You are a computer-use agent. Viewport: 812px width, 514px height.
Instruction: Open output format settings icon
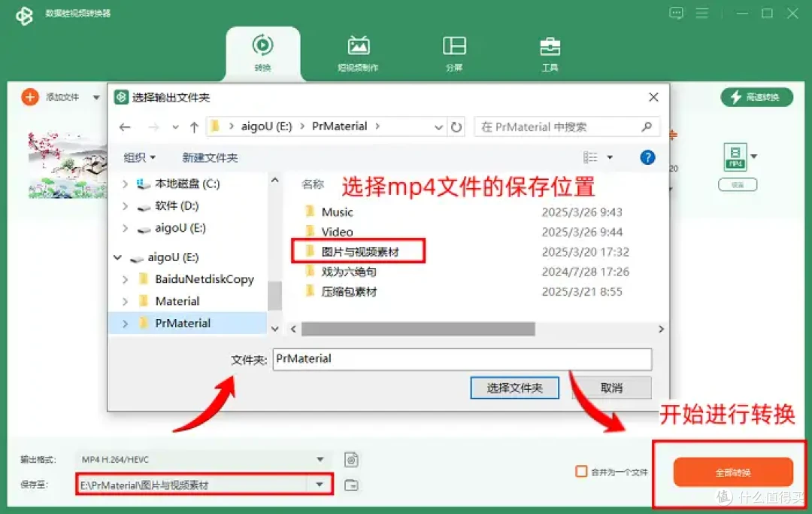coord(351,460)
